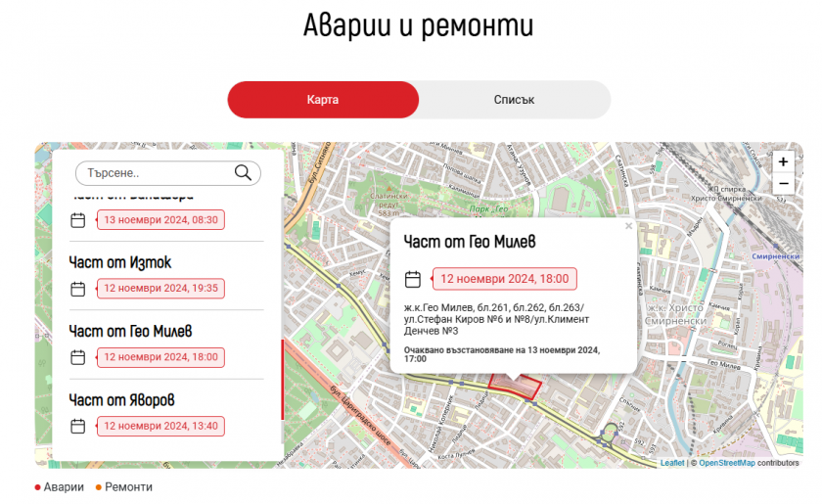The height and width of the screenshot is (504, 822).
Task: Open Част от Гео Милев list entry
Action: [130, 331]
